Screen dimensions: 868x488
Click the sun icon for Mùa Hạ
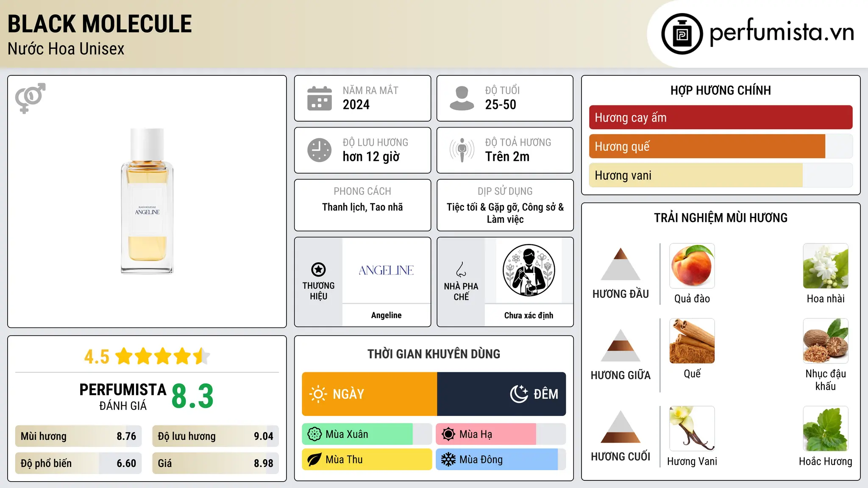pos(448,434)
